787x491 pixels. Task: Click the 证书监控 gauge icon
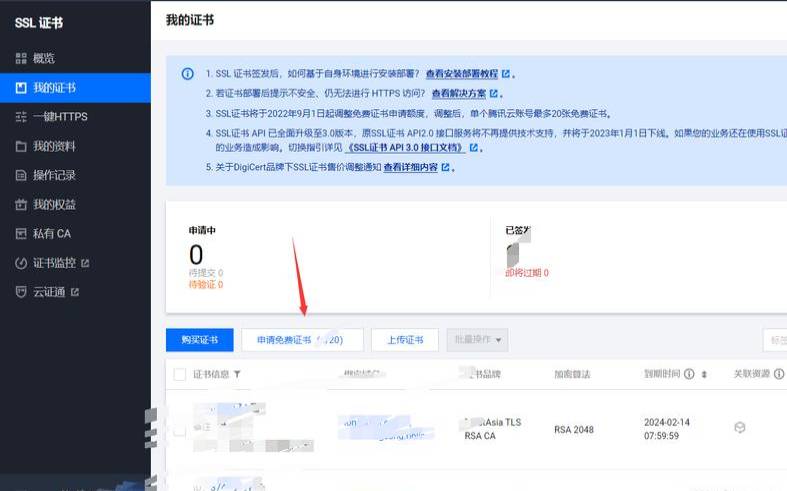pos(21,263)
